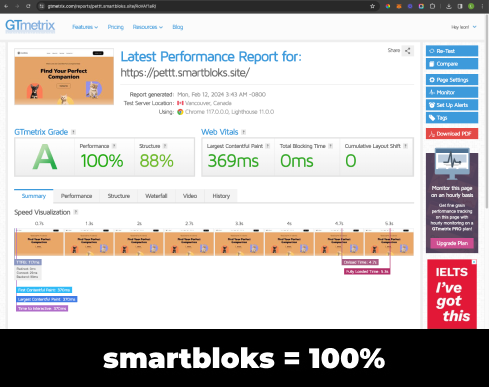The image size is (489, 387).
Task: Open the Chrome three-dot menu
Action: [482, 6]
